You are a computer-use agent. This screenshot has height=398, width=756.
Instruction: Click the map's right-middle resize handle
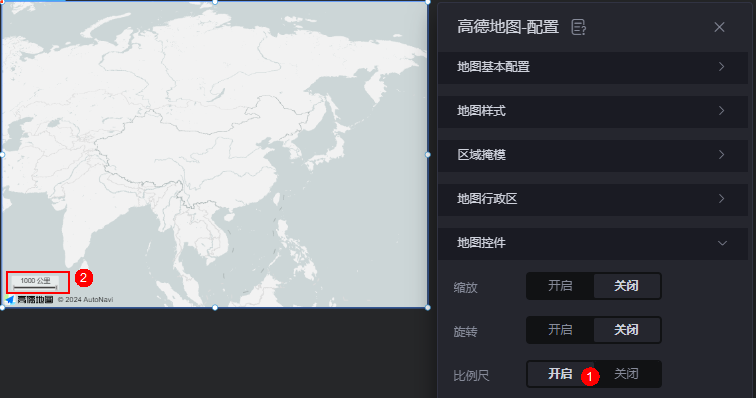[428, 155]
